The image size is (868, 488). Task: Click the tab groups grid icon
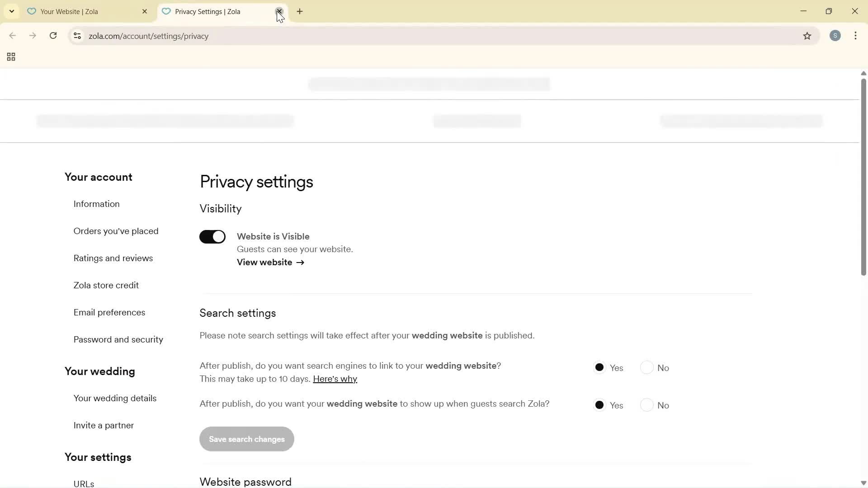coord(10,56)
